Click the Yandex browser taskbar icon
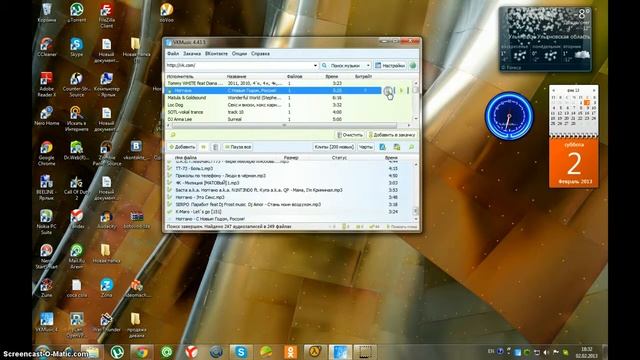Viewport: 640px width, 360px height. click(191, 351)
